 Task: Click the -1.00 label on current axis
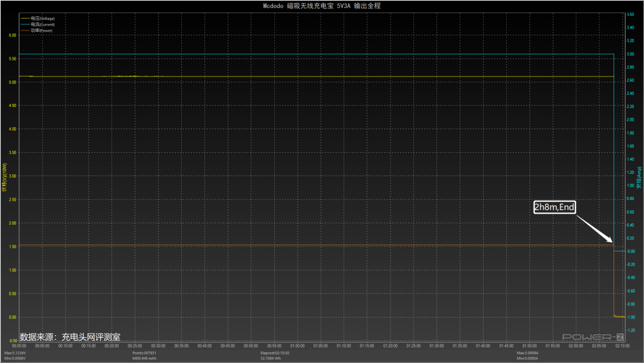[x=630, y=318]
